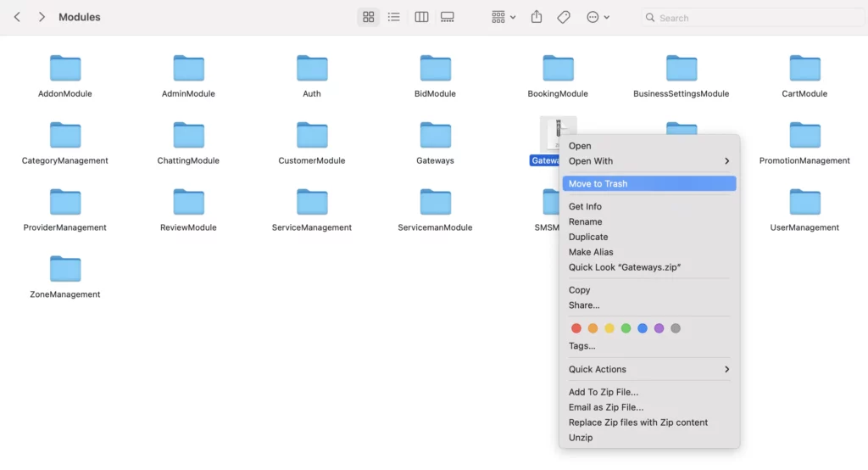
Task: Choose Unzip in context menu
Action: point(649,438)
